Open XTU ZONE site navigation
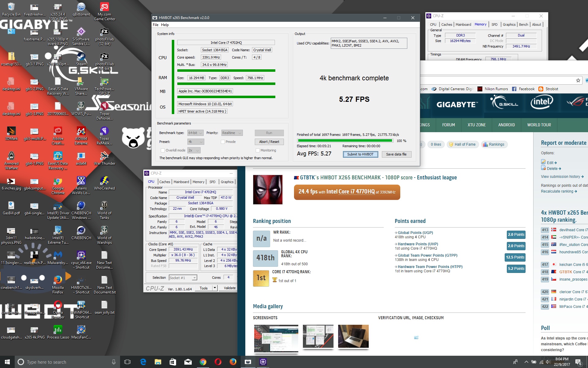The width and height of the screenshot is (588, 368). (x=477, y=125)
